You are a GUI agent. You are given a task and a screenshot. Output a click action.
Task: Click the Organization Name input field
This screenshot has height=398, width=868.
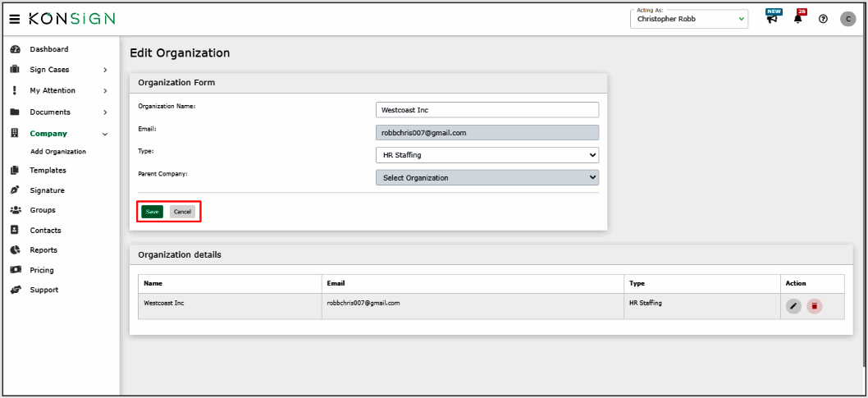point(487,110)
